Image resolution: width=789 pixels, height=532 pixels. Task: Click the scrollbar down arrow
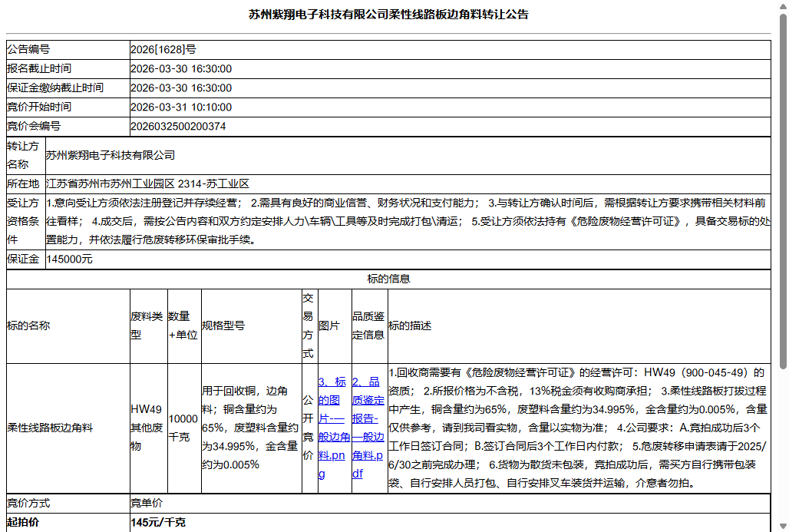(x=782, y=527)
